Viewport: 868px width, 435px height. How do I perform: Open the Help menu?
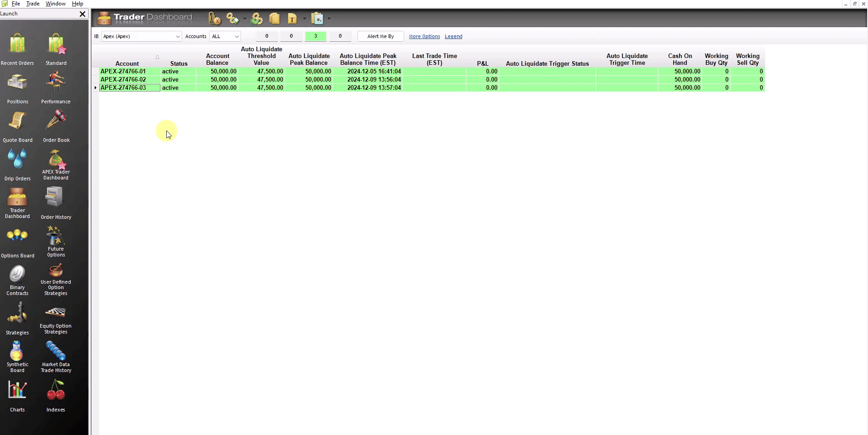pos(77,4)
